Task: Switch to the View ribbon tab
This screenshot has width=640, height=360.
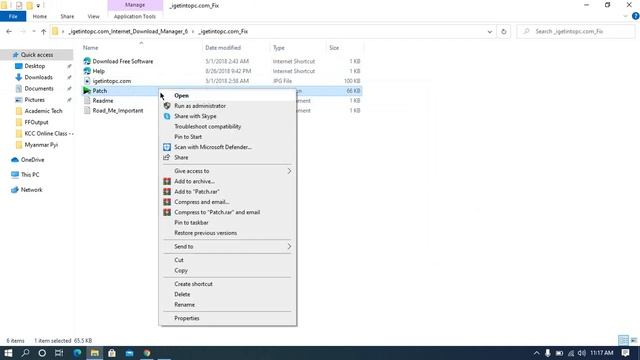Action: point(93,16)
